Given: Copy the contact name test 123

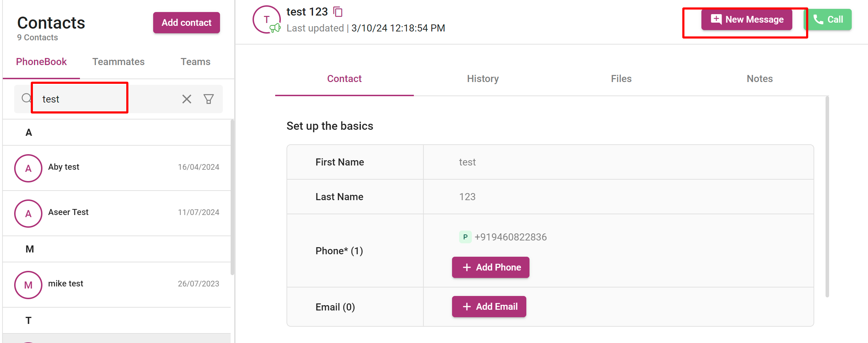Looking at the screenshot, I should coord(338,12).
